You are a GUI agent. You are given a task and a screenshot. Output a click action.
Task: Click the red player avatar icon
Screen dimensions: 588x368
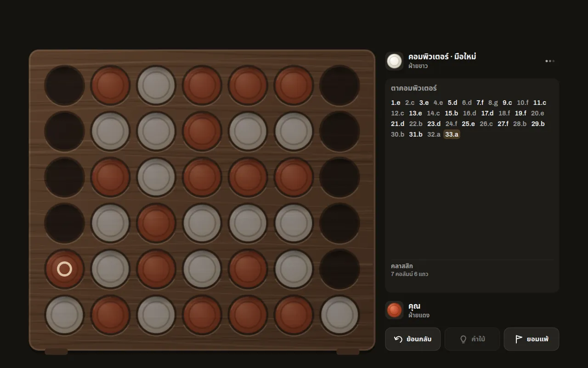tap(394, 310)
